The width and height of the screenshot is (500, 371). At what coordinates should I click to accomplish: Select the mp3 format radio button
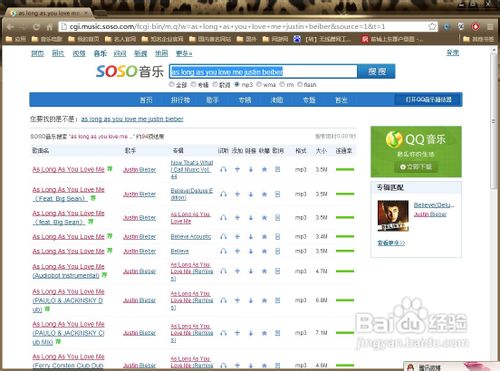click(x=237, y=84)
